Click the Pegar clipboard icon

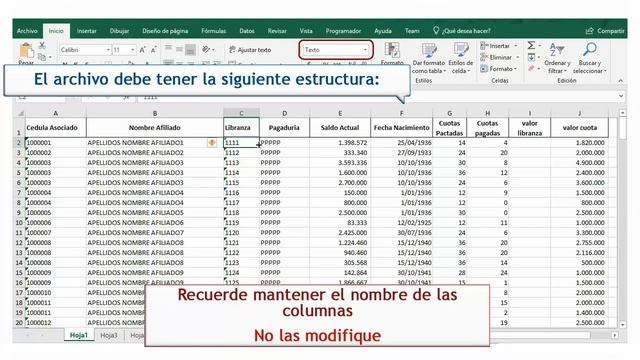27,51
